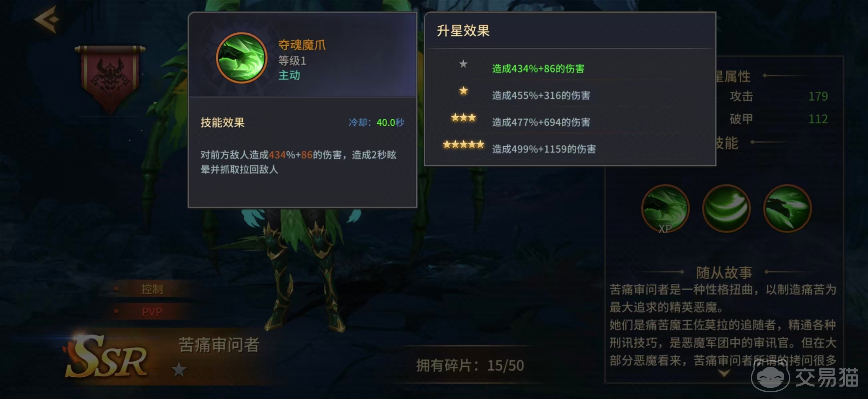Tap the back arrow icon
868x399 pixels.
(47, 20)
